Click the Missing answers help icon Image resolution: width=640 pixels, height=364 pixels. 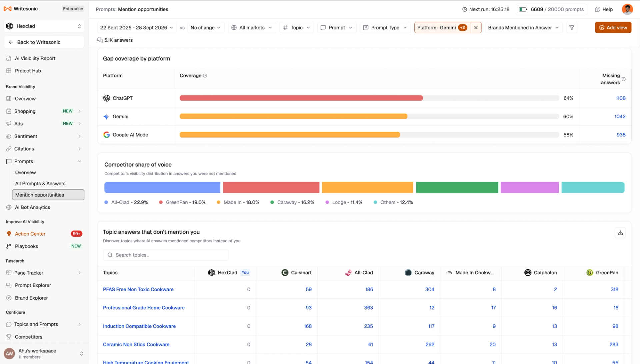pyautogui.click(x=623, y=79)
